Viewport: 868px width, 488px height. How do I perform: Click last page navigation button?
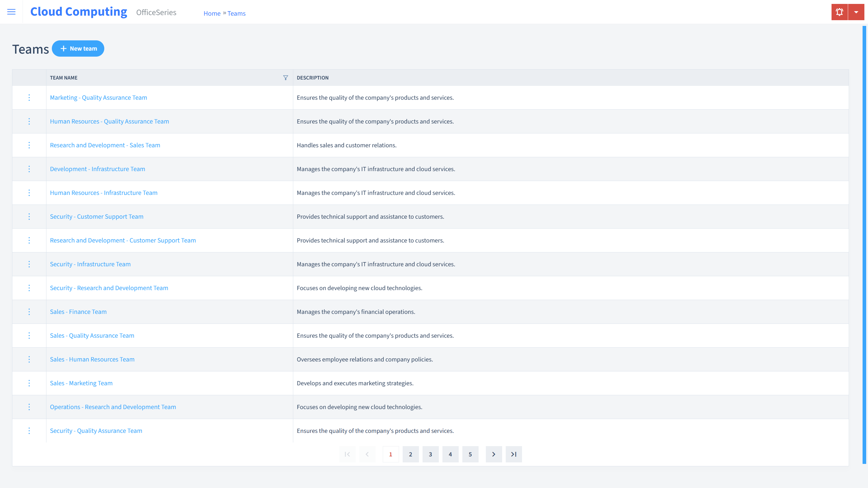(514, 454)
